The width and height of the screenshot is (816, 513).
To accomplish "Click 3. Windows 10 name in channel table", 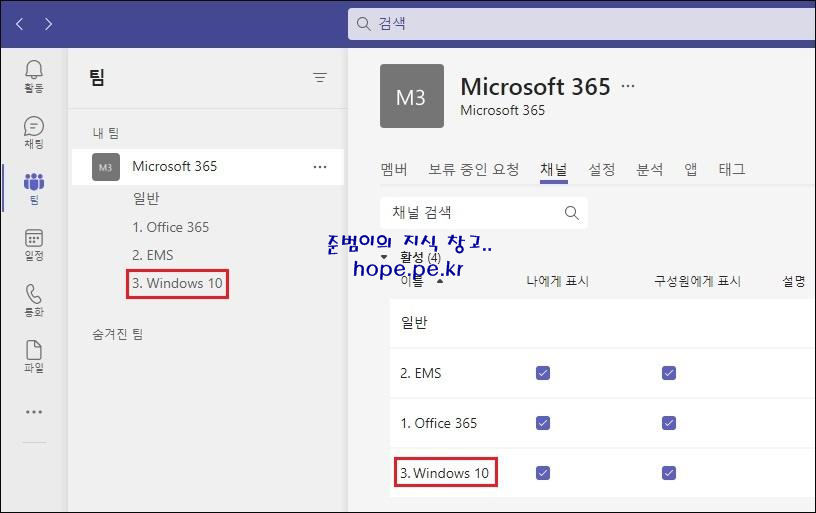I will tap(444, 473).
